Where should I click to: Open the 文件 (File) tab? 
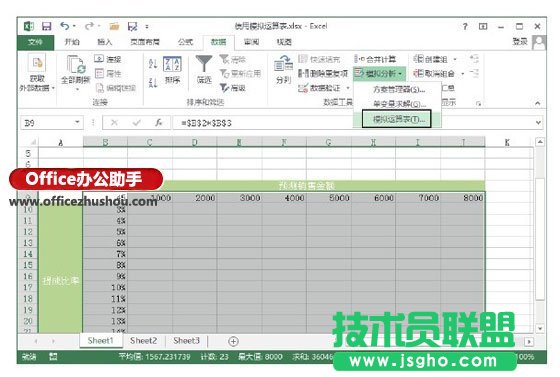(35, 42)
